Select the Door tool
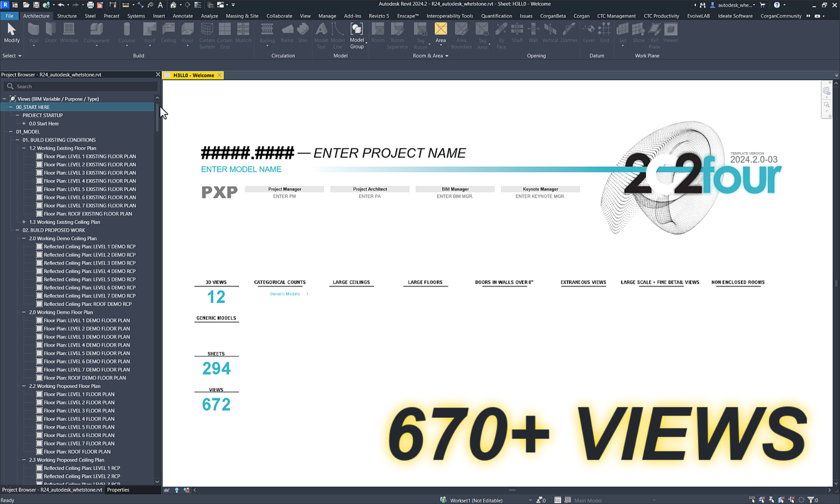Screen dimensions: 840x504 pos(51,33)
